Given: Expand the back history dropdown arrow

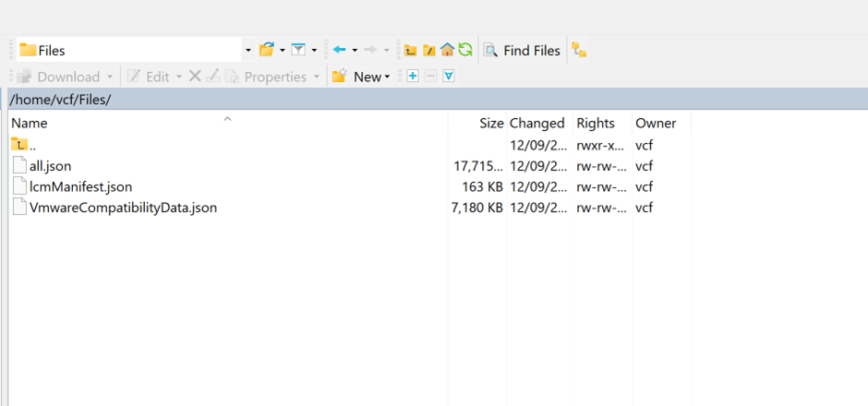Looking at the screenshot, I should pos(355,51).
